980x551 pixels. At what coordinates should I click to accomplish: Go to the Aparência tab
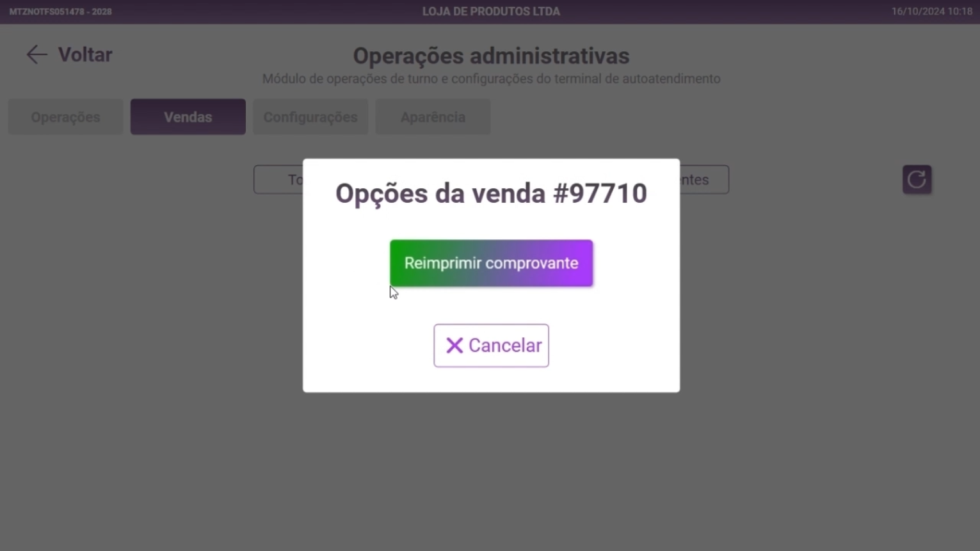(433, 117)
